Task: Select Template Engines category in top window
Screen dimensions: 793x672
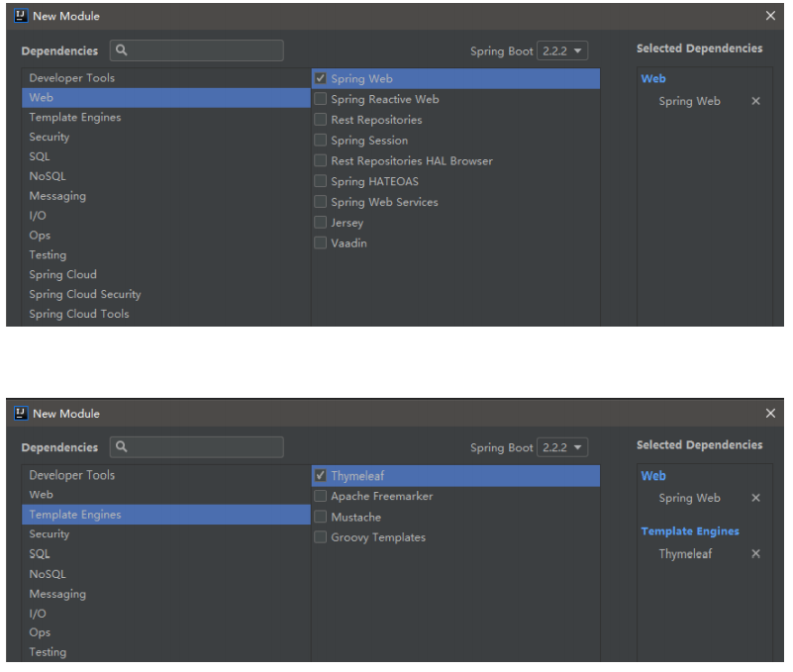Action: [166, 118]
